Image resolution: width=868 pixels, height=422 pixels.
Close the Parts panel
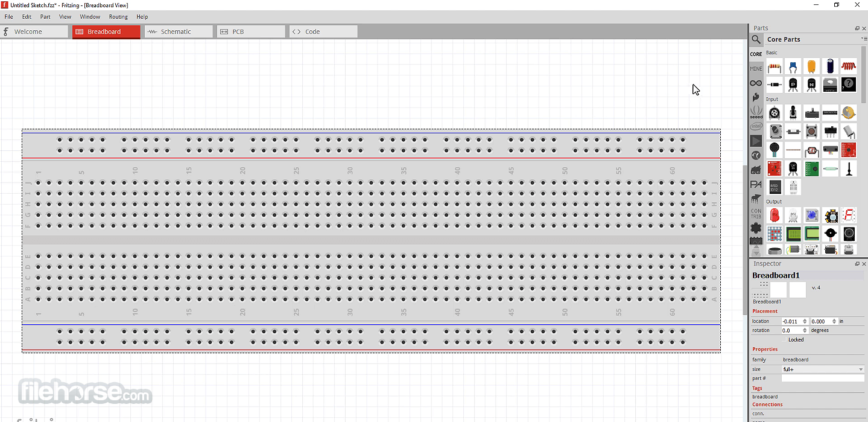864,28
